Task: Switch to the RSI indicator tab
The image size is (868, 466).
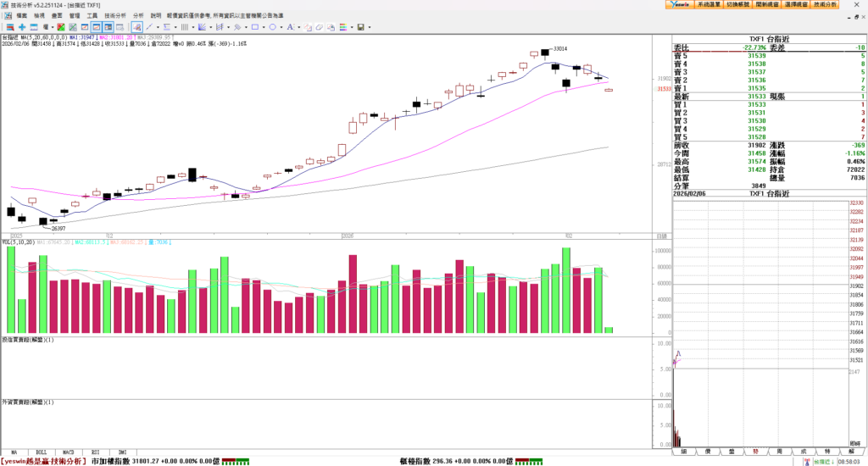Action: pyautogui.click(x=96, y=452)
